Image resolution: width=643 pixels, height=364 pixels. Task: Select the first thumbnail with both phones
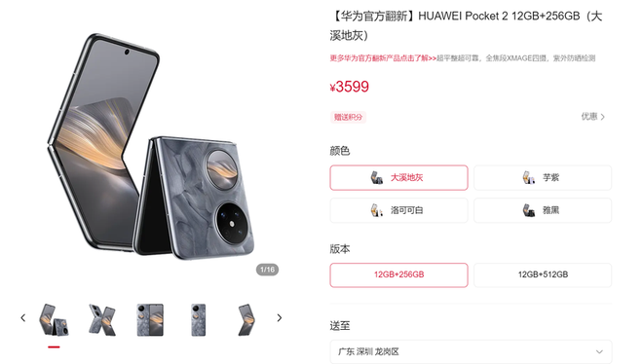point(54,320)
